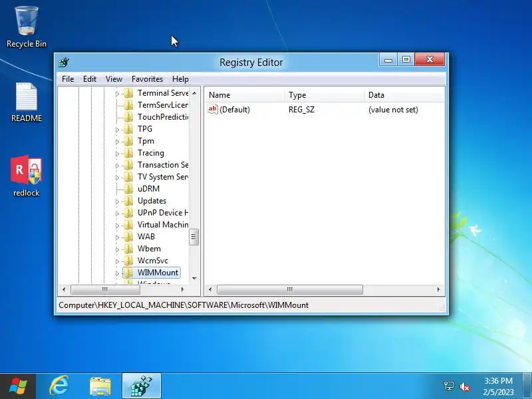Screen dimensions: 532x399
Task: Click the WIMMount folder icon
Action: tap(128, 273)
